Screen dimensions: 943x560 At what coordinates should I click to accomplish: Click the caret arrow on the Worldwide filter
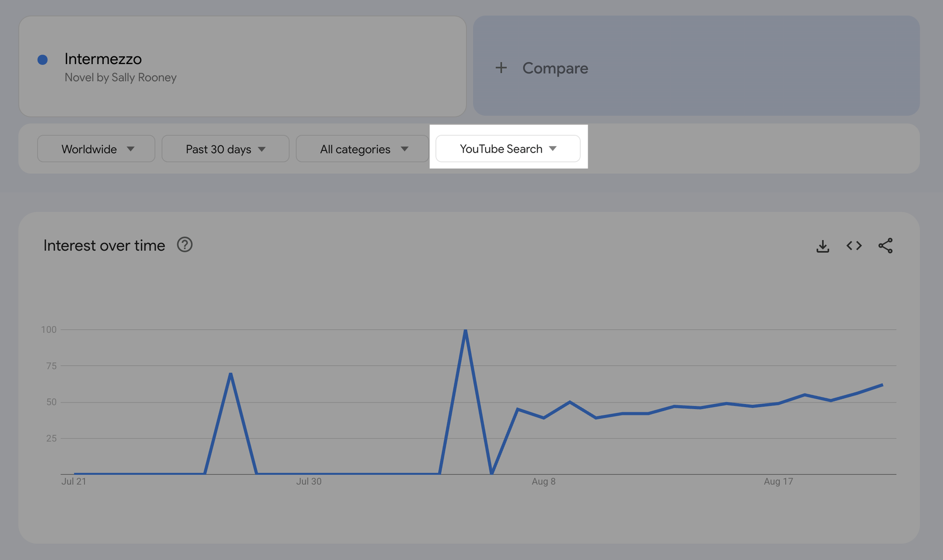click(132, 148)
